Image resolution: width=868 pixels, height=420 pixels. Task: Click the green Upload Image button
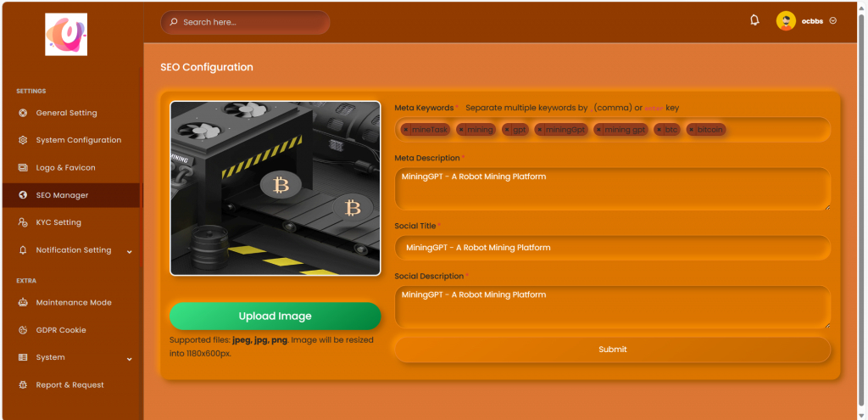(x=275, y=316)
